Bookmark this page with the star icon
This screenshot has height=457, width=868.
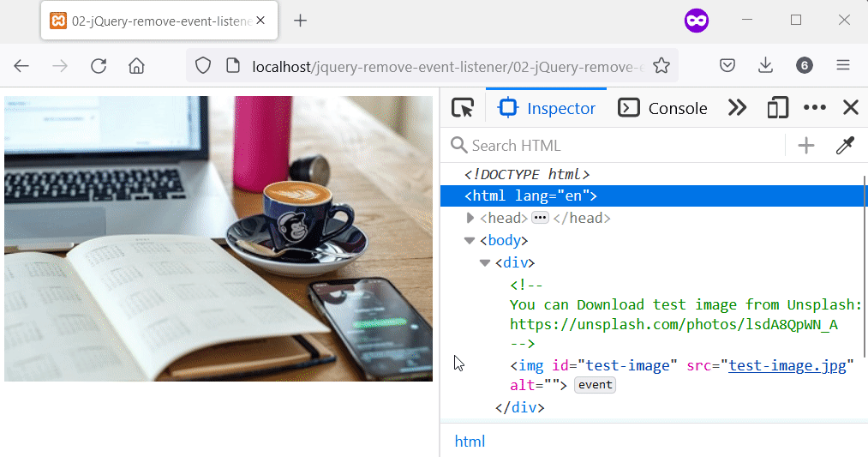(661, 66)
